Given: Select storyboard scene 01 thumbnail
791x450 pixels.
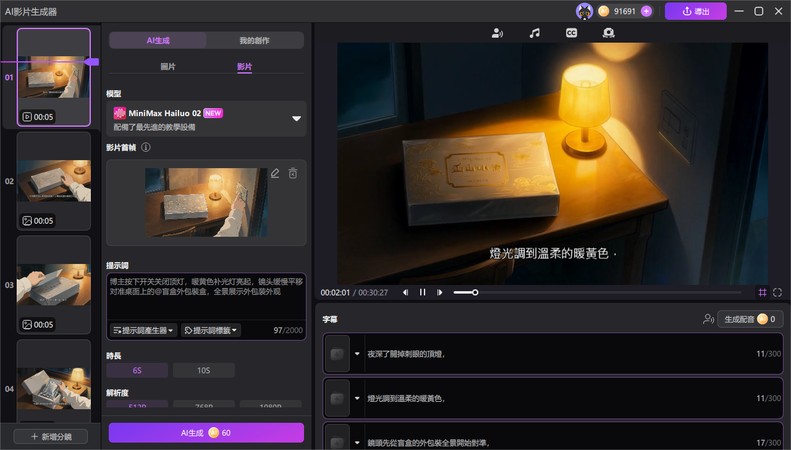Looking at the screenshot, I should 54,77.
